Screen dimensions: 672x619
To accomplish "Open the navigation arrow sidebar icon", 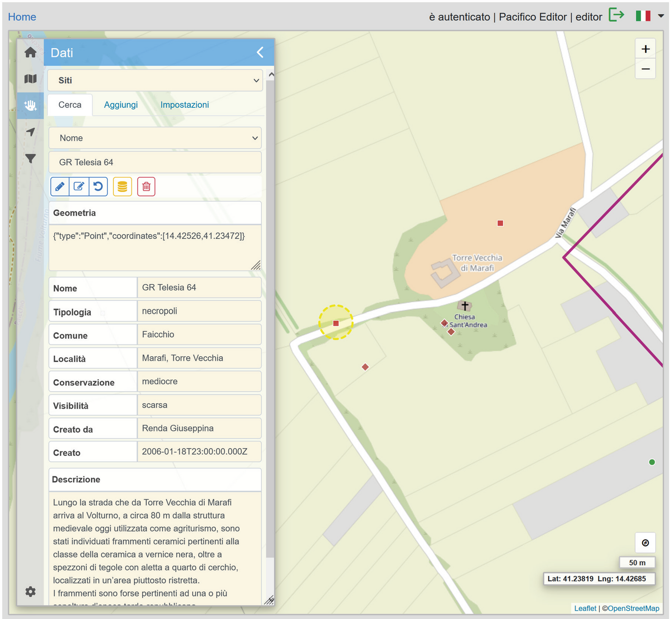I will (x=31, y=132).
